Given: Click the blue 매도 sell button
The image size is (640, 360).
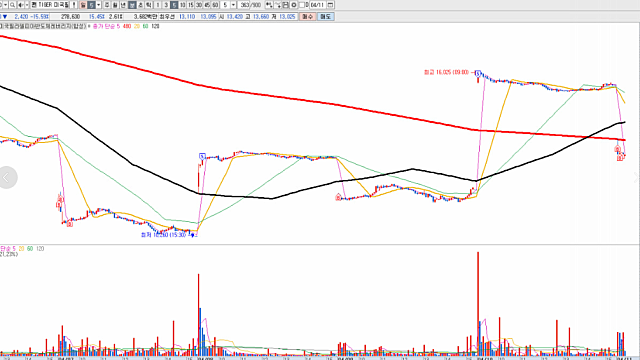Looking at the screenshot, I should [x=325, y=16].
